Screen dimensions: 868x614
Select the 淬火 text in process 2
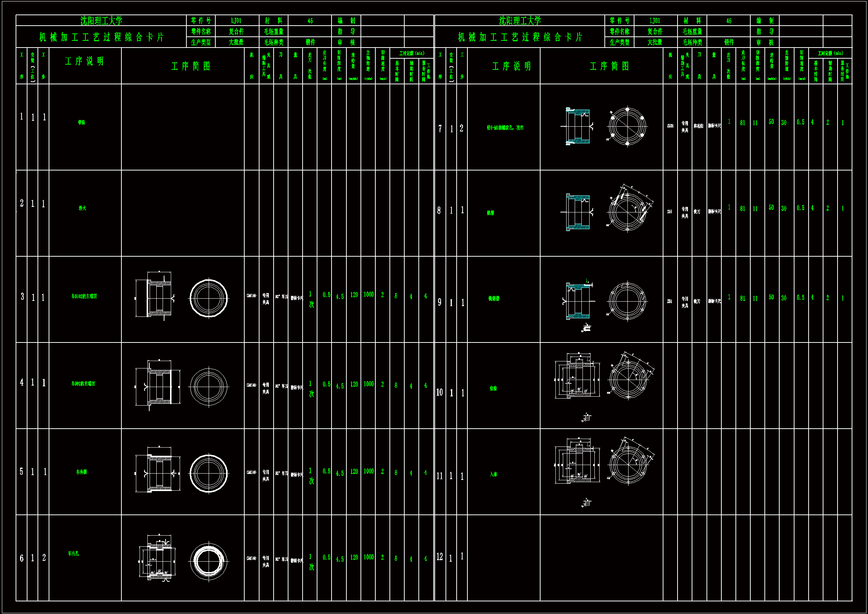point(82,208)
